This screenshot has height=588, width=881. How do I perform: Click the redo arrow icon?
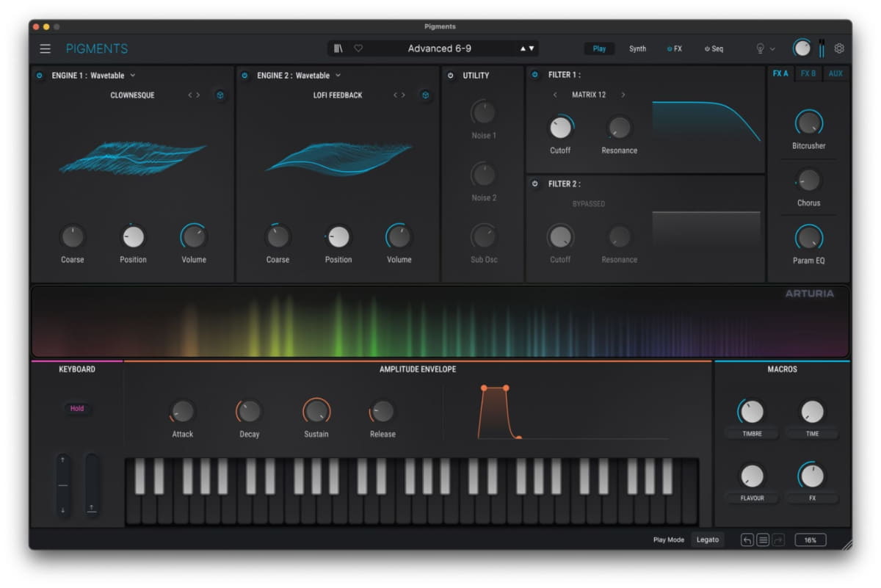[778, 540]
